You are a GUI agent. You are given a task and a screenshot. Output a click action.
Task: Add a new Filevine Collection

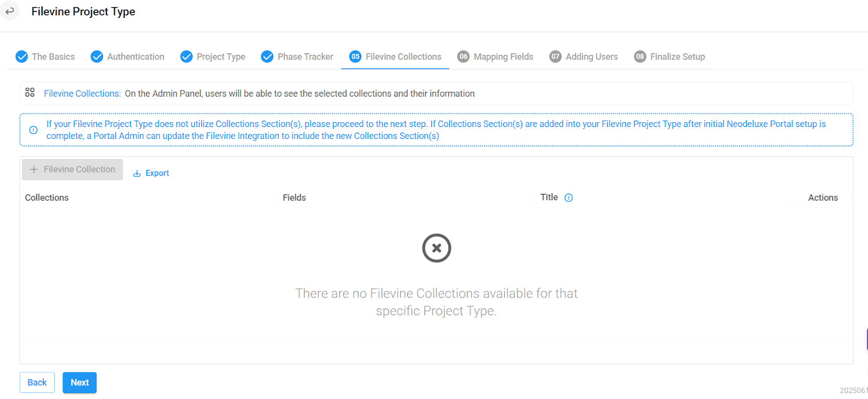pos(73,169)
